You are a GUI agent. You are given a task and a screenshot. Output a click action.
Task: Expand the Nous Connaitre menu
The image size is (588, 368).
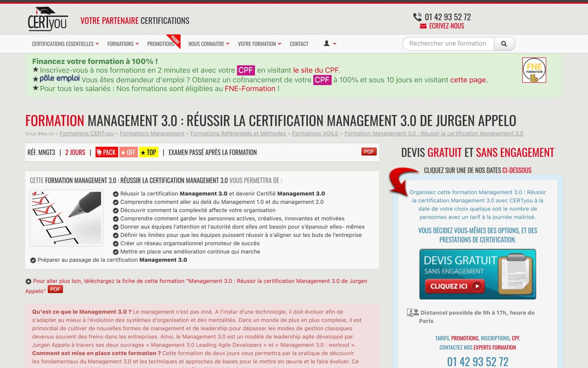[x=209, y=44]
